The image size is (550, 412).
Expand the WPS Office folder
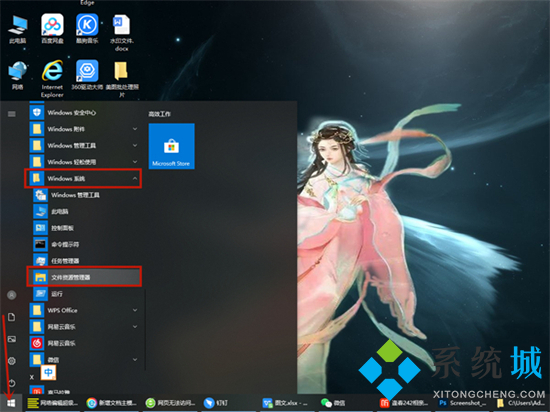85,310
